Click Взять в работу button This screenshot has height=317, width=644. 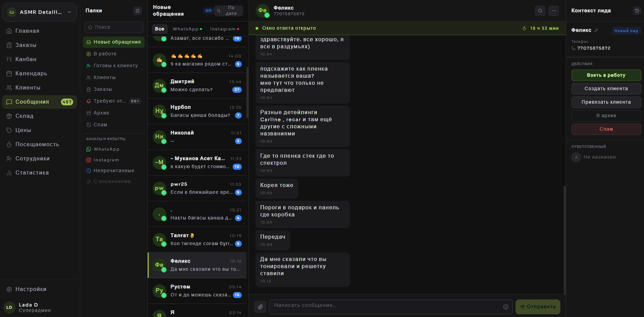(x=606, y=75)
